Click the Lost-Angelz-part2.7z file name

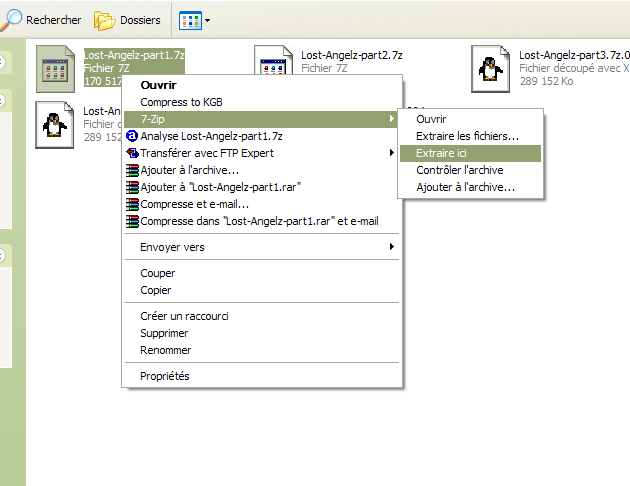[x=352, y=55]
